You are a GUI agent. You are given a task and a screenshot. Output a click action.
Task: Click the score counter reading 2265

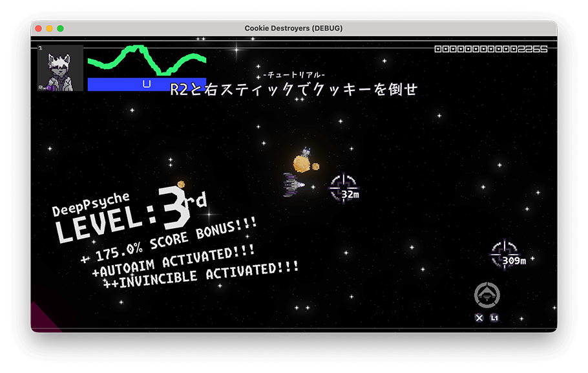tap(490, 49)
